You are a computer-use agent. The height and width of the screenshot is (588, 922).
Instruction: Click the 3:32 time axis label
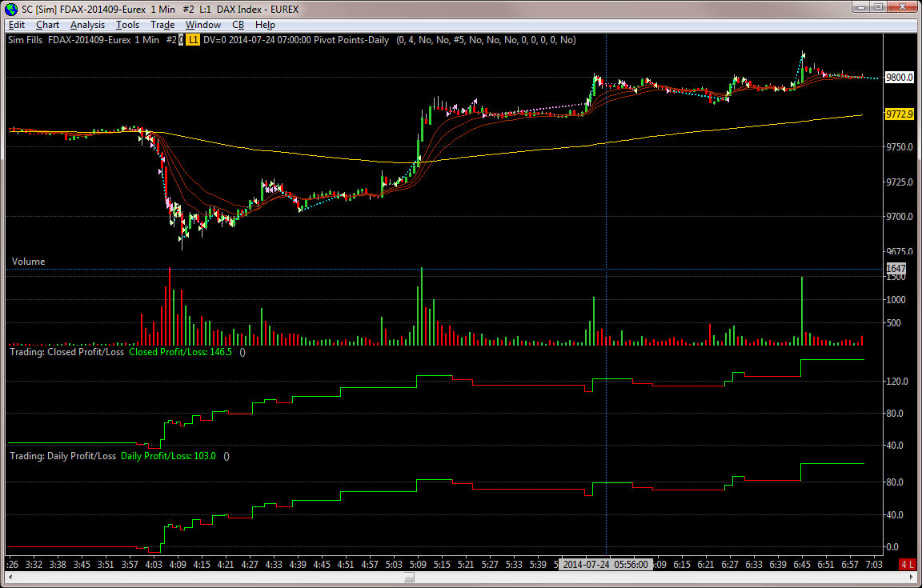click(34, 565)
